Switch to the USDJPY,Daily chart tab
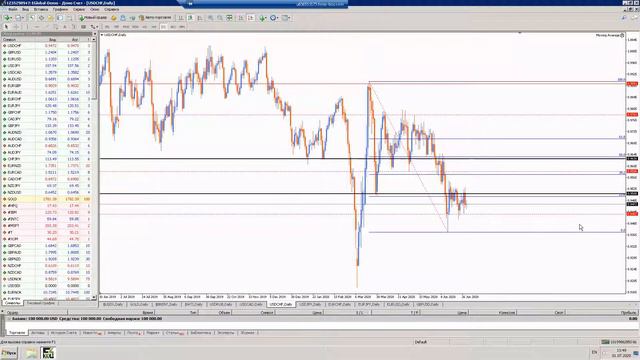 [x=309, y=304]
